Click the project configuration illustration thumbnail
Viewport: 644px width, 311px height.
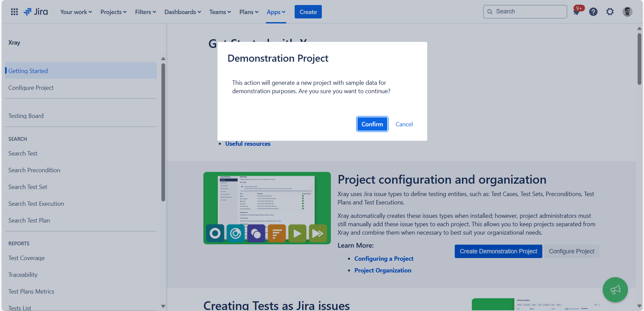tap(267, 208)
